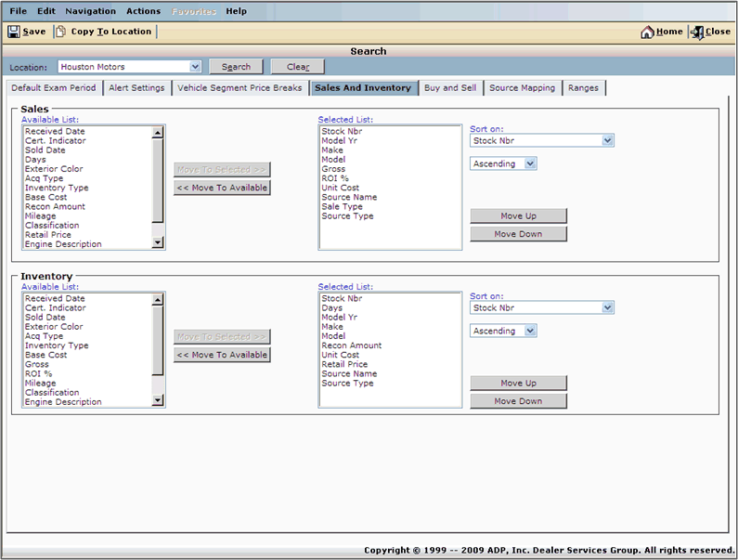Click the Home house icon
738x560 pixels.
click(x=648, y=32)
